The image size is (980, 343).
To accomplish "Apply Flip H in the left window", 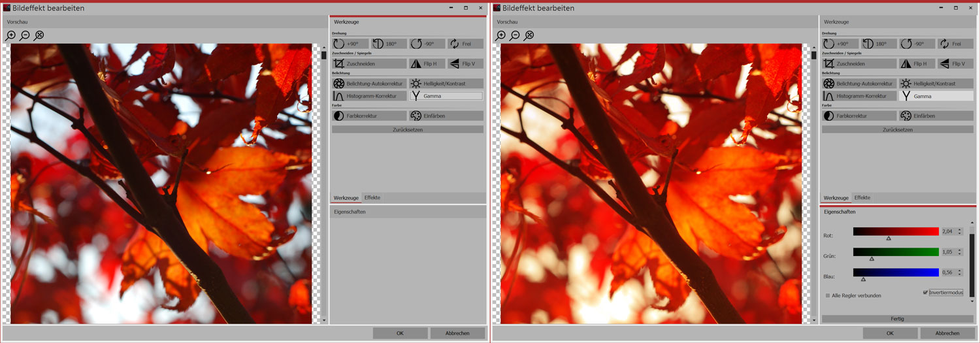I will [427, 64].
